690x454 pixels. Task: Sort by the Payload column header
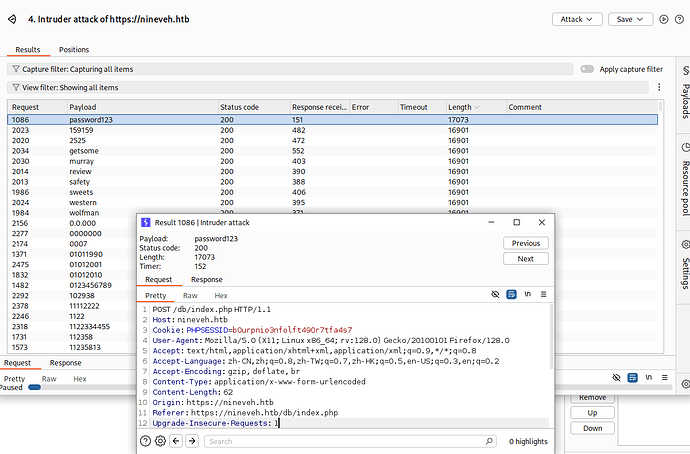coord(142,107)
